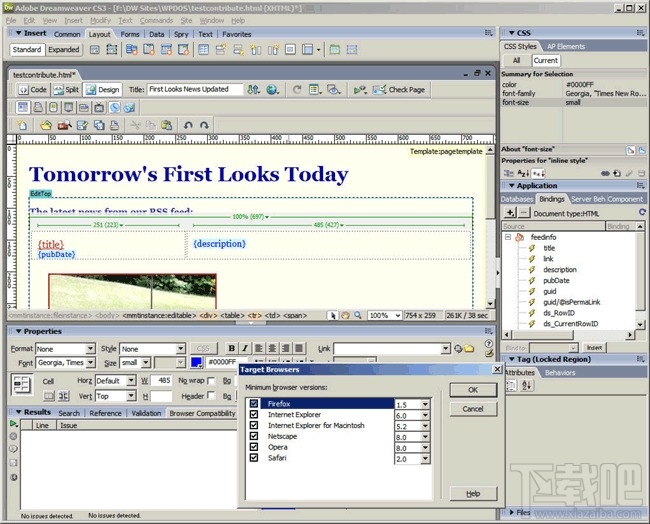Click the Open folder icon in standard toolbar
Screen dimensions: 650x524
point(46,125)
